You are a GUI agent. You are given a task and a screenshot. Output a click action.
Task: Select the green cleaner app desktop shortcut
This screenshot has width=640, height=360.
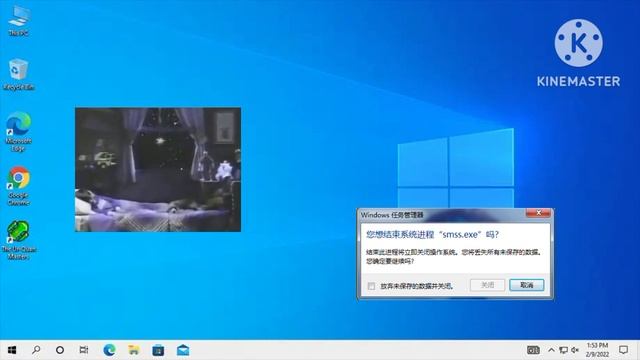(x=18, y=240)
